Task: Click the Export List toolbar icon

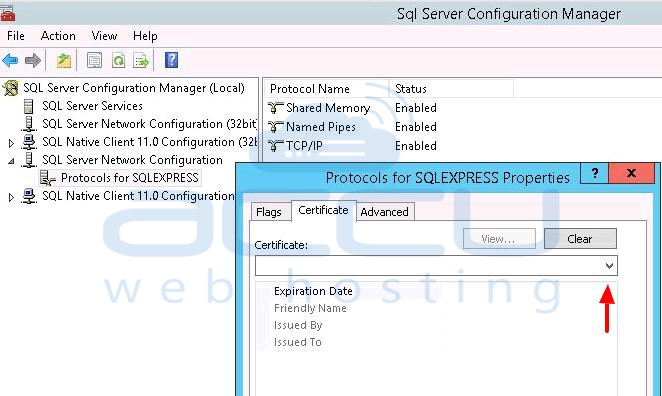Action: (x=141, y=61)
